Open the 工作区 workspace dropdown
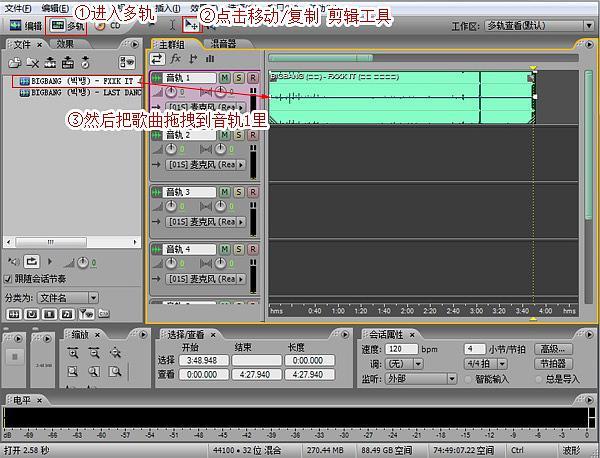 pos(540,26)
